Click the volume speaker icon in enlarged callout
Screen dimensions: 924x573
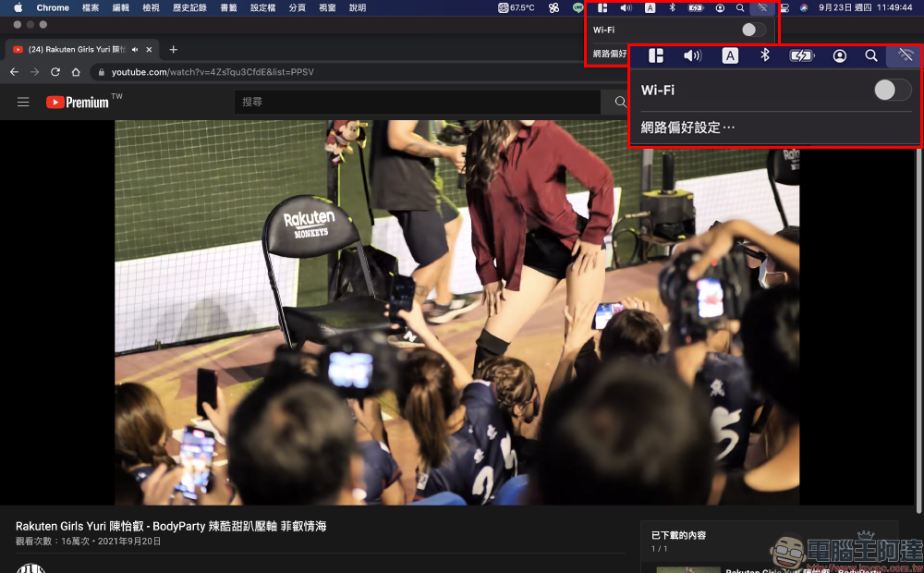(692, 55)
